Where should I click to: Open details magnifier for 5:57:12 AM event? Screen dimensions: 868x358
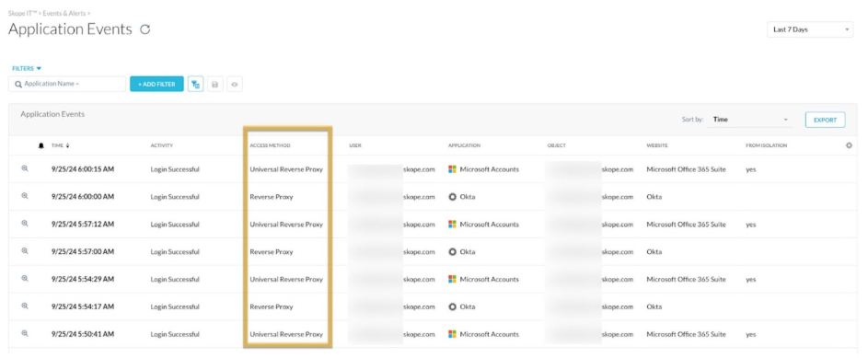pyautogui.click(x=24, y=224)
